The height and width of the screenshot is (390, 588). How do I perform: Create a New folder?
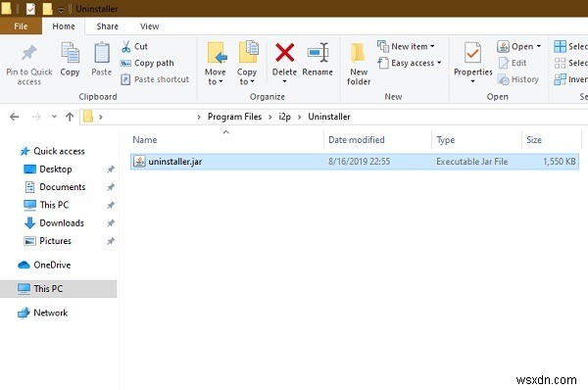(x=359, y=64)
